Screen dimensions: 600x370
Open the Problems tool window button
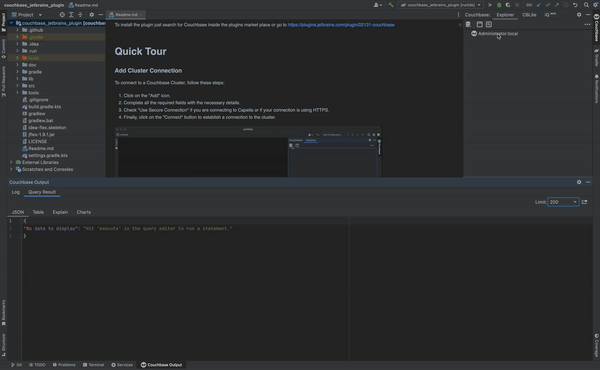pos(64,365)
